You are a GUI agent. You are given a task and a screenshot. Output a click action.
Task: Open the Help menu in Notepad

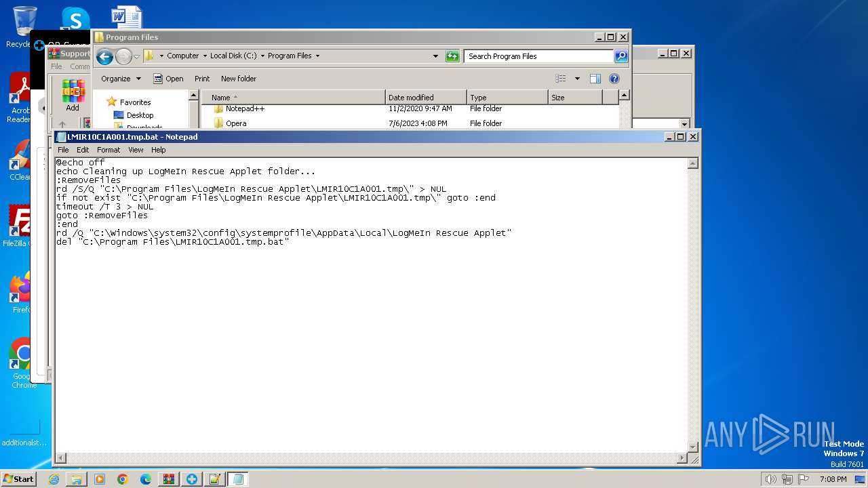tap(158, 150)
